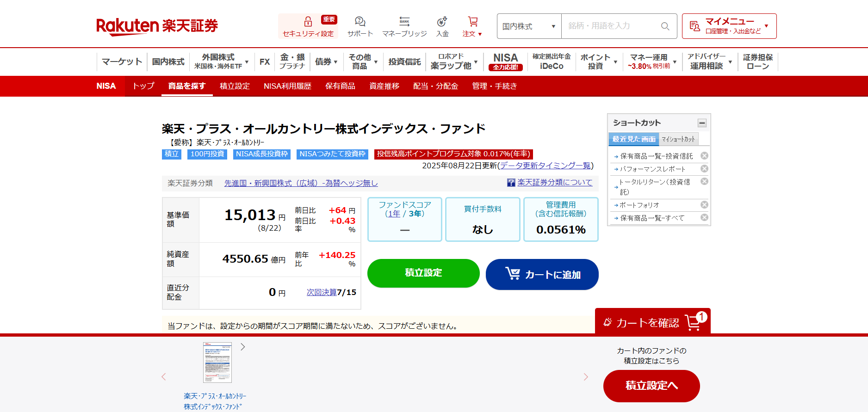Show next item with right carousel arrow
The image size is (868, 412).
click(x=586, y=377)
